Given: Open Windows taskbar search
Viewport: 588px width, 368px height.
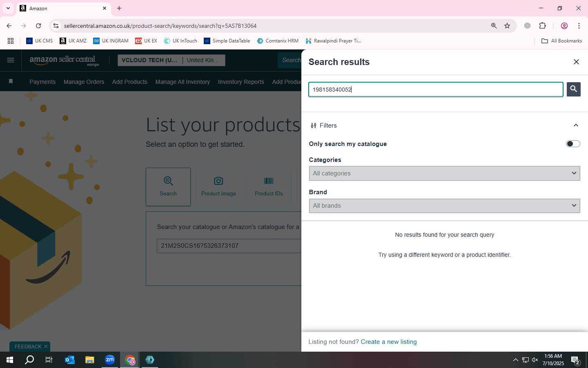Looking at the screenshot, I should 29,360.
